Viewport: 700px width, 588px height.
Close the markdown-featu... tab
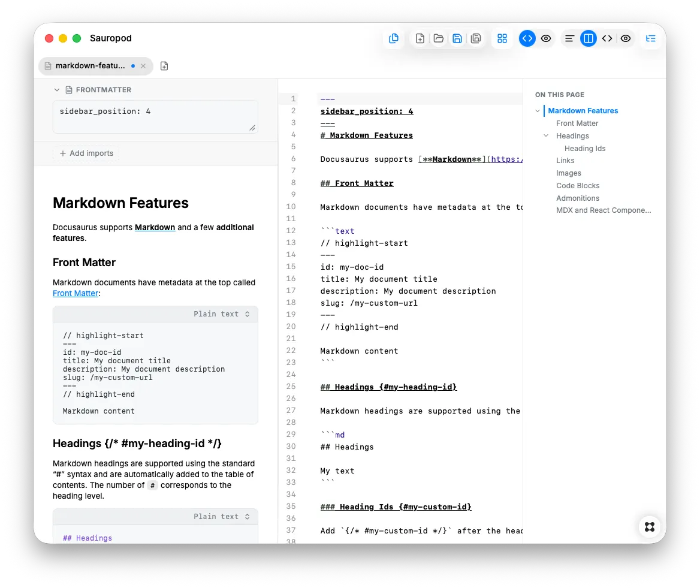[143, 66]
